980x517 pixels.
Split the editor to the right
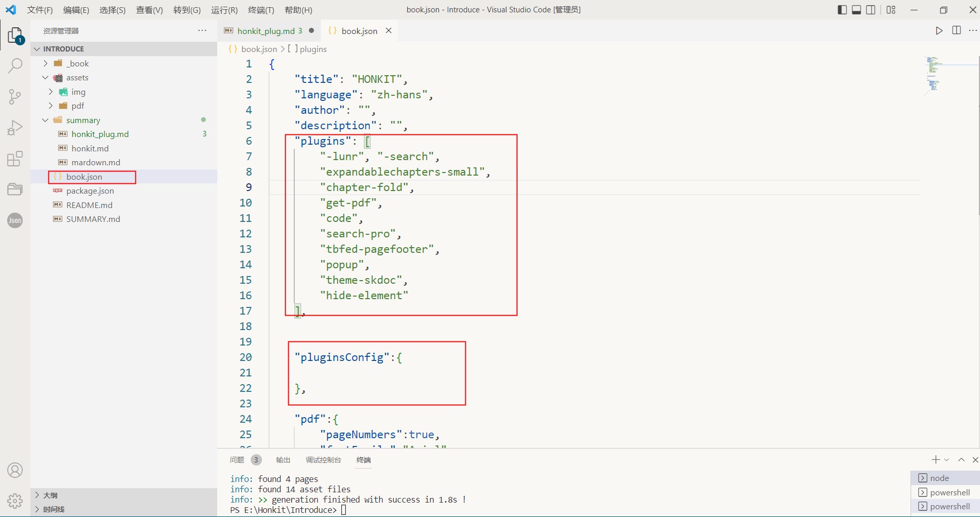coord(956,30)
